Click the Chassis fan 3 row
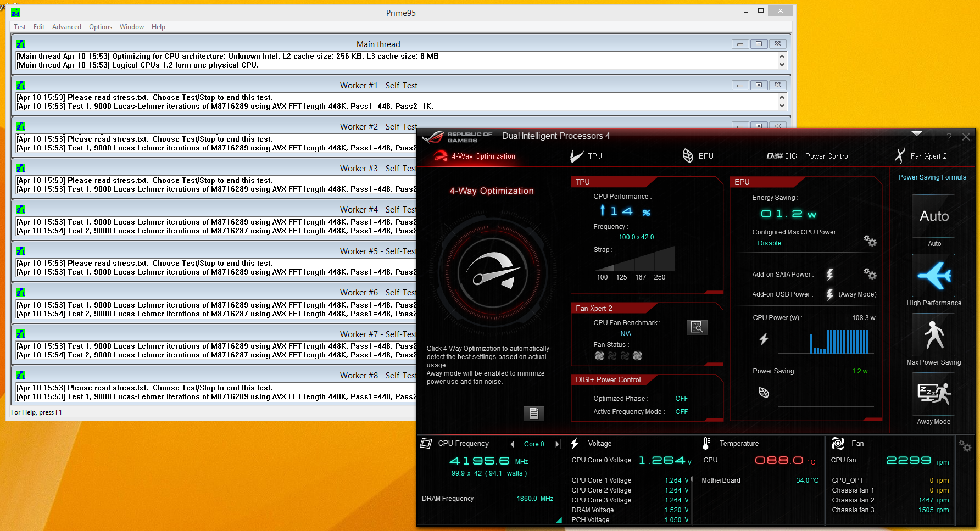This screenshot has width=980, height=531. tap(890, 510)
